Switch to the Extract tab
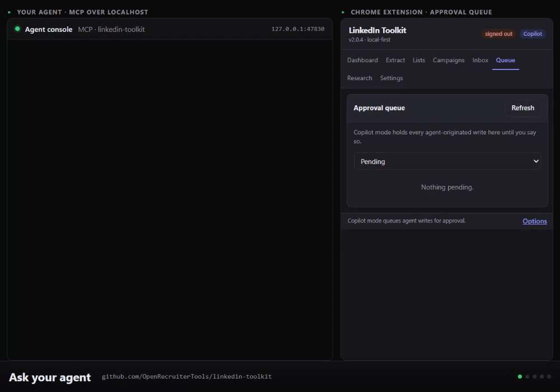The height and width of the screenshot is (392, 560). pos(395,60)
